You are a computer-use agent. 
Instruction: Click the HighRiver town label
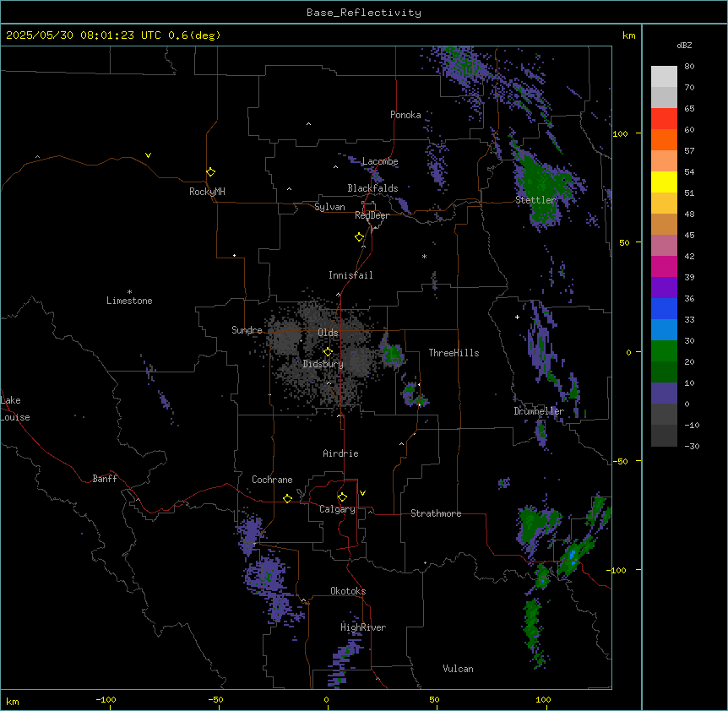click(x=363, y=627)
